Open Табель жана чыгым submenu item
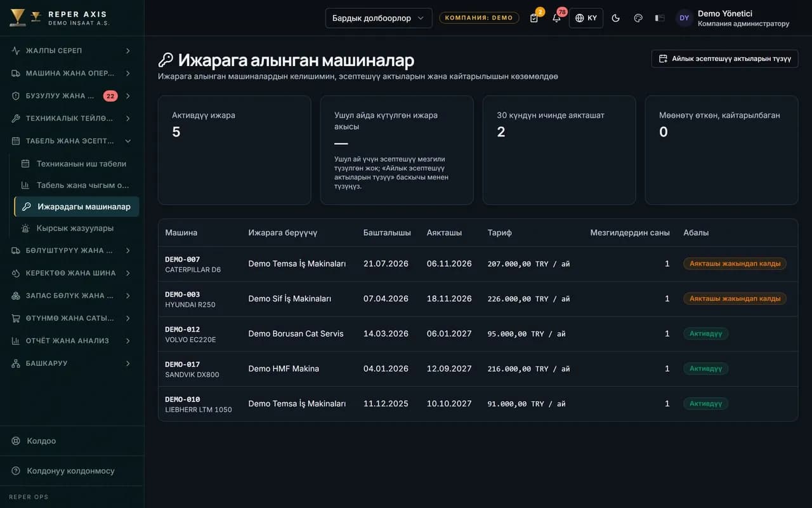 coord(76,185)
